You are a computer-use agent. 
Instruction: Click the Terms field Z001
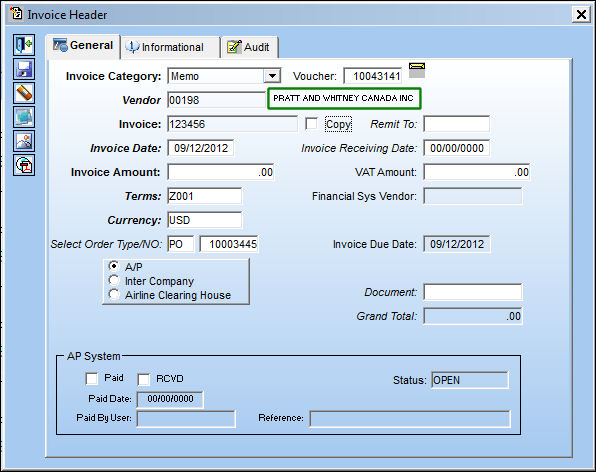point(204,196)
